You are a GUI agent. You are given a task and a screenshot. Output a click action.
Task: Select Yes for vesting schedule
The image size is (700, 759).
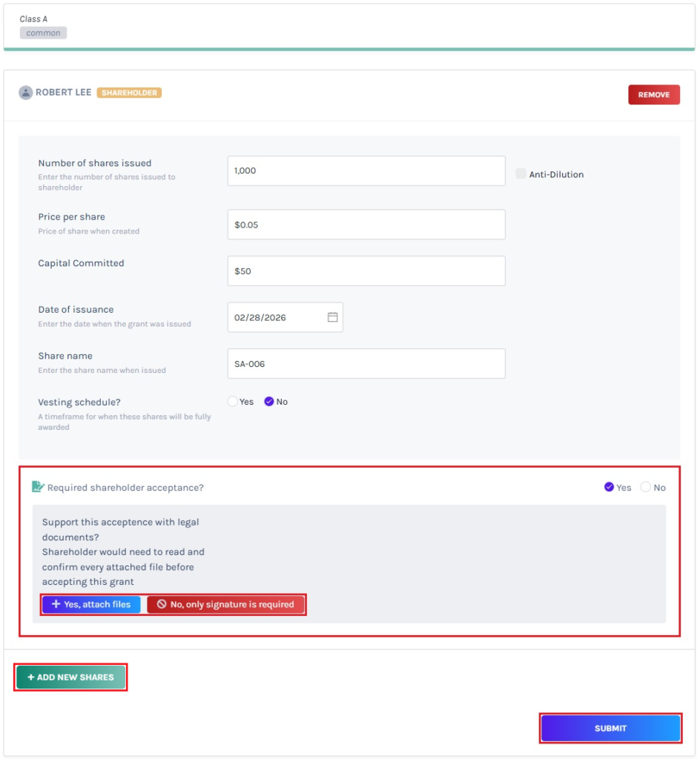pyautogui.click(x=233, y=401)
